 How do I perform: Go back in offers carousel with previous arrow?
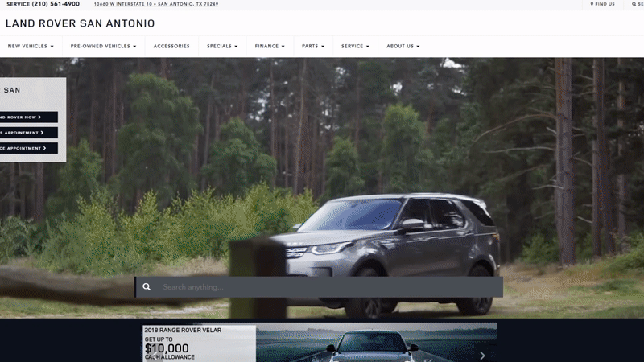pos(156,356)
